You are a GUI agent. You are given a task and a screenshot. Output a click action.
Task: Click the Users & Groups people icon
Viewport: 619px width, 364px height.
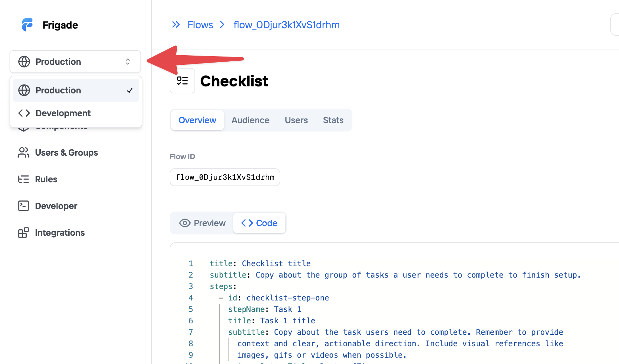pyautogui.click(x=24, y=153)
